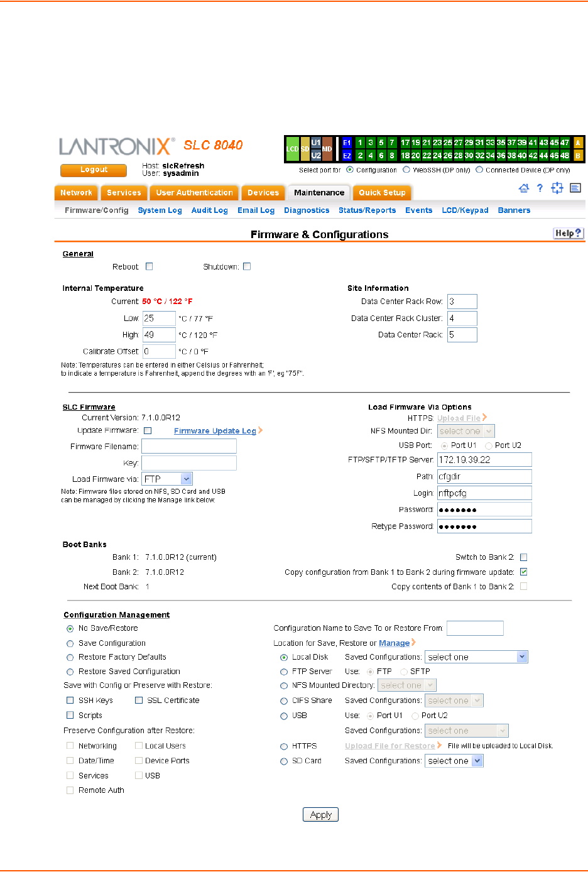The width and height of the screenshot is (588, 872).
Task: Enable the Shutdown checkbox
Action: coord(247,266)
